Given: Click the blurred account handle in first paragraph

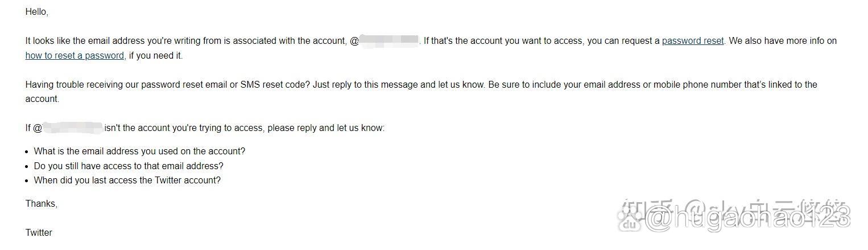Looking at the screenshot, I should tap(390, 41).
